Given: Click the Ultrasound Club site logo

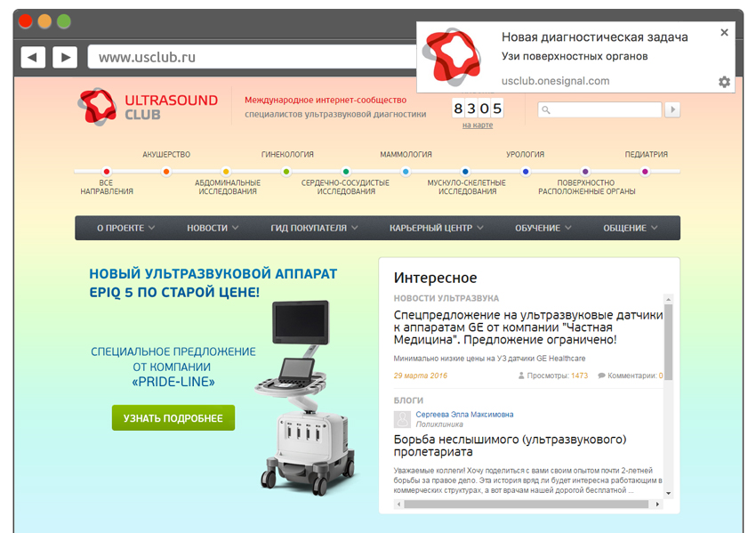Looking at the screenshot, I should pyautogui.click(x=97, y=107).
